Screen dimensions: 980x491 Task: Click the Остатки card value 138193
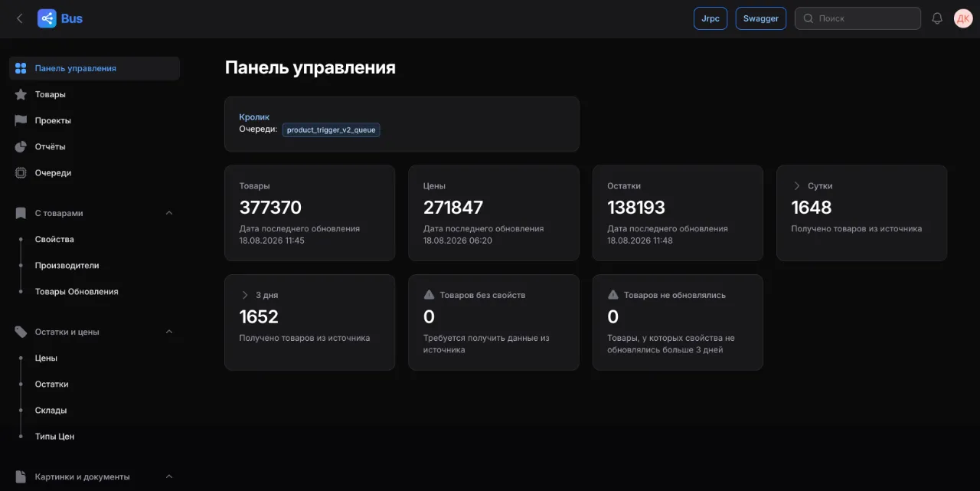tap(636, 208)
